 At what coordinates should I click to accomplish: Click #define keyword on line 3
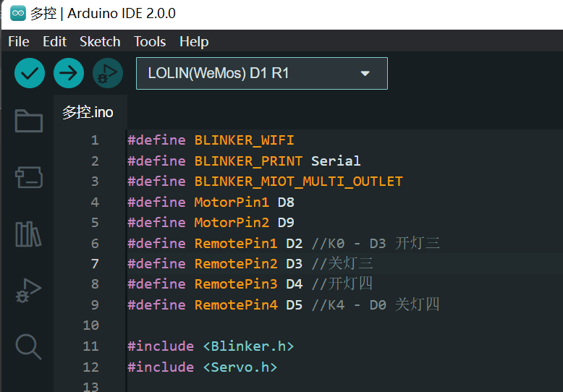click(x=156, y=182)
